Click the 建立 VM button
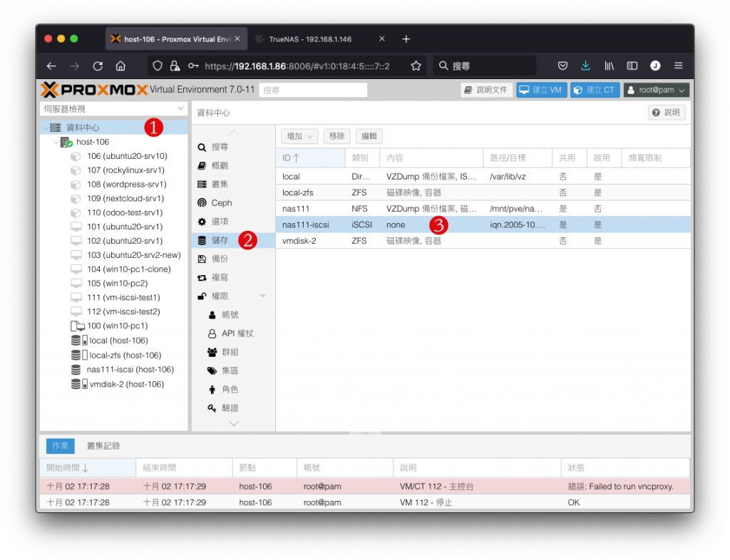The image size is (730, 560). (x=540, y=90)
